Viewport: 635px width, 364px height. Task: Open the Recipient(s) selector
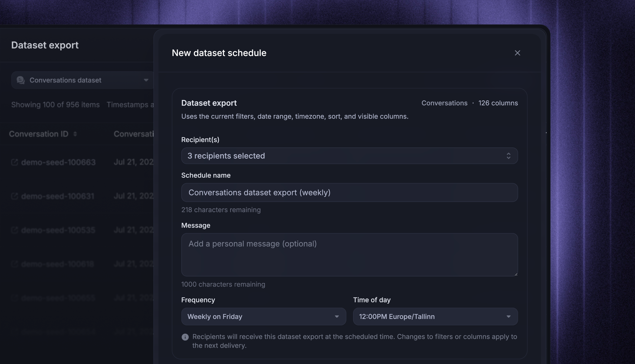pos(350,156)
